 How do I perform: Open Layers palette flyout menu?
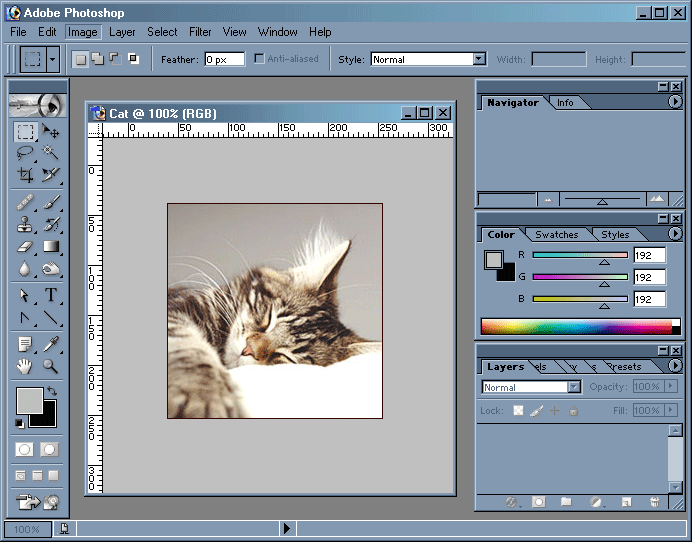[675, 366]
